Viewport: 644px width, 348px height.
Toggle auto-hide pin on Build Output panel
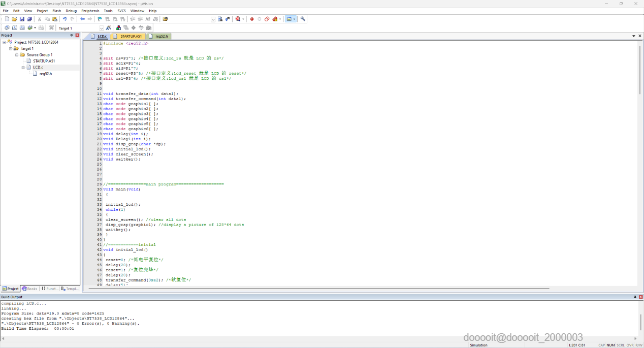[634, 297]
